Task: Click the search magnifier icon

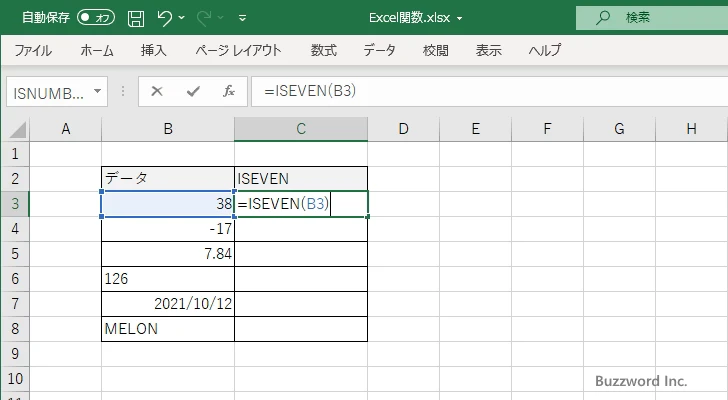Action: click(603, 18)
